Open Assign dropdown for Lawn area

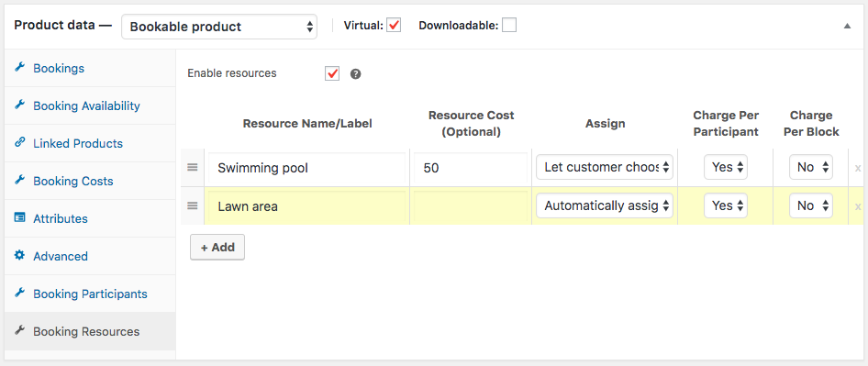tap(605, 206)
